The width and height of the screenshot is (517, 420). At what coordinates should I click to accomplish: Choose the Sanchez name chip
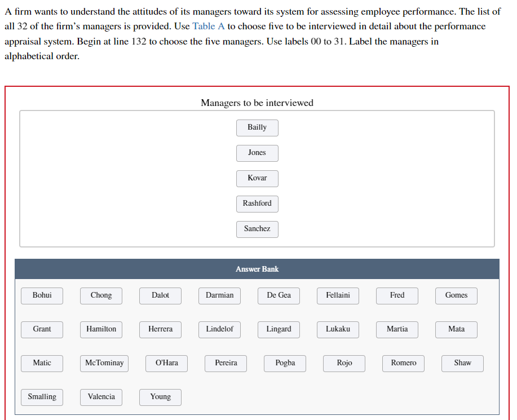(257, 229)
